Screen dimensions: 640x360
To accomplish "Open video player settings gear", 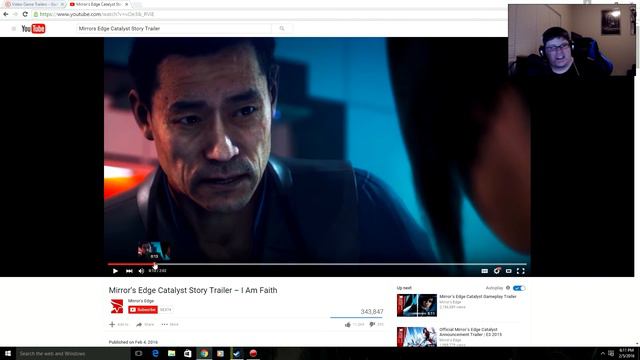I will [x=497, y=271].
